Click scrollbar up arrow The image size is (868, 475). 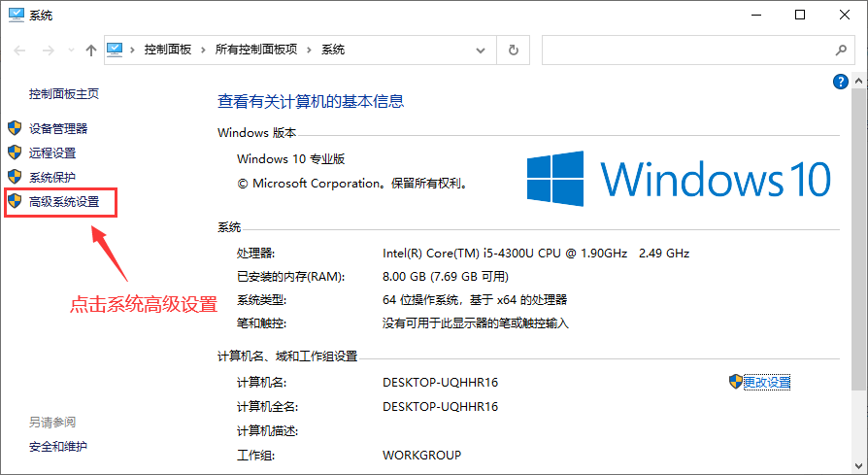click(858, 82)
